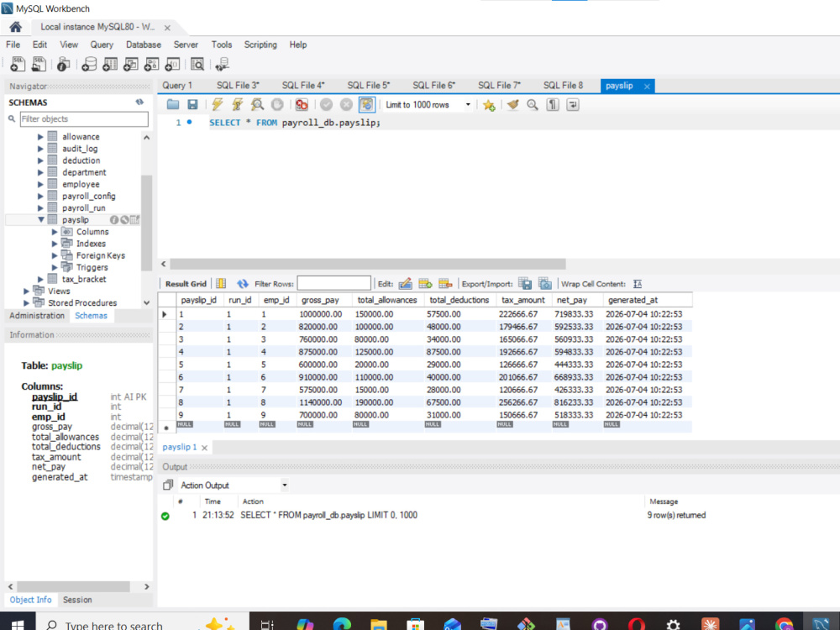Export recordset to external file

pos(525,283)
